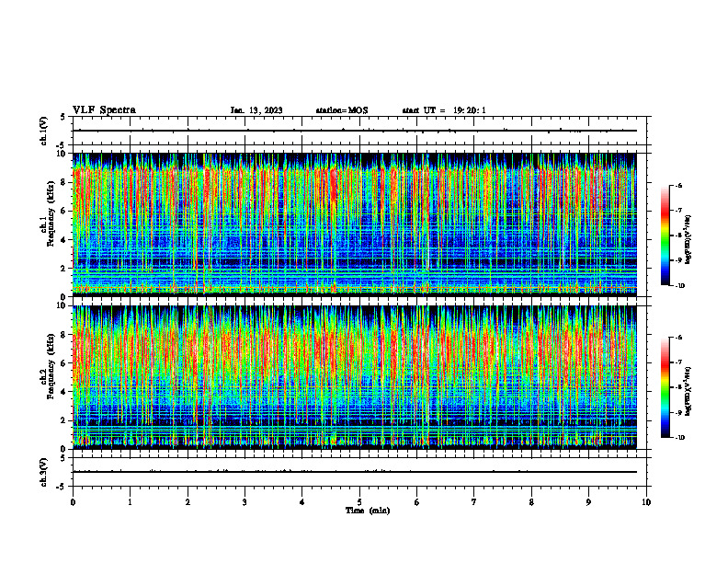Click the "station=MOS" header label

click(342, 110)
